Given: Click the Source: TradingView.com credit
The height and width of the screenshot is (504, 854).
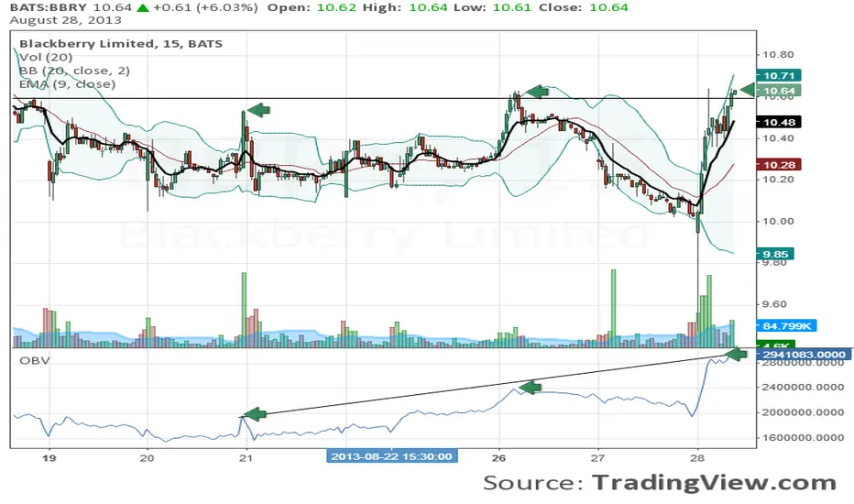Looking at the screenshot, I should coord(660,483).
